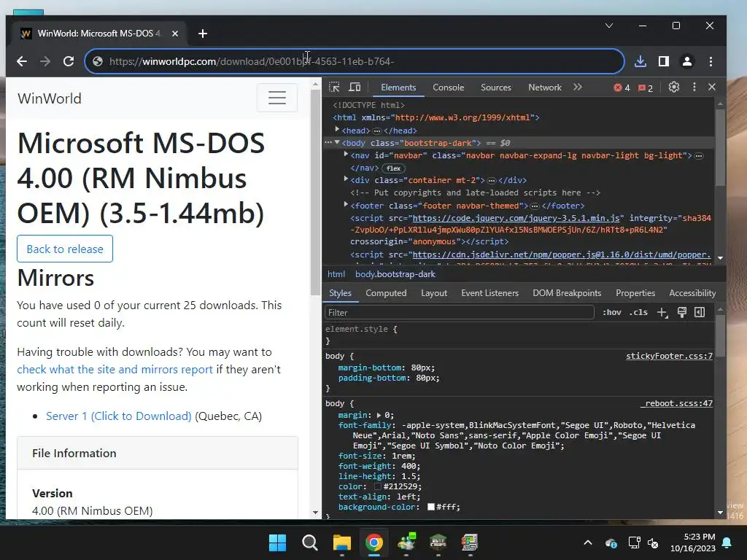Click Back to release button
The image size is (747, 560).
pyautogui.click(x=65, y=249)
